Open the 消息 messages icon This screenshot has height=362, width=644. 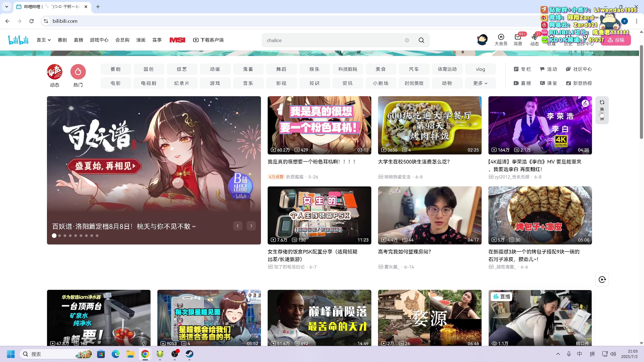click(x=518, y=40)
